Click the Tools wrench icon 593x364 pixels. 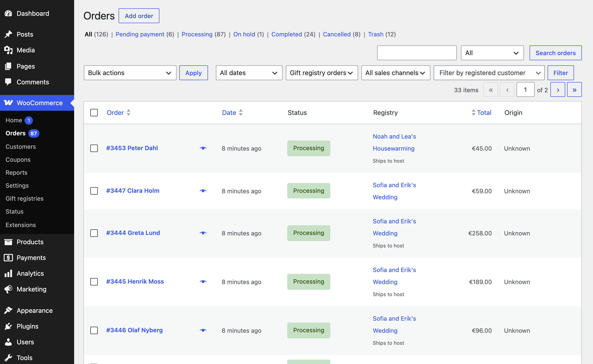tap(8, 358)
